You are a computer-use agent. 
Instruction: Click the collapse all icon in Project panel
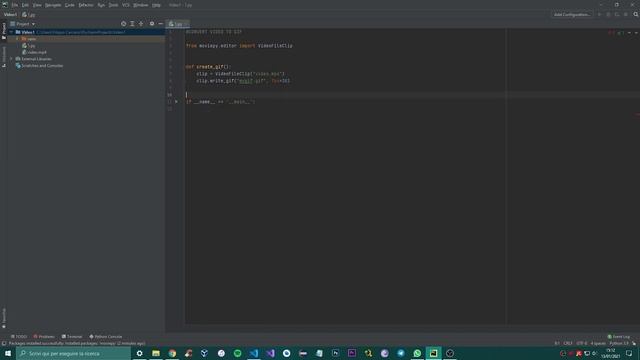pyautogui.click(x=141, y=24)
